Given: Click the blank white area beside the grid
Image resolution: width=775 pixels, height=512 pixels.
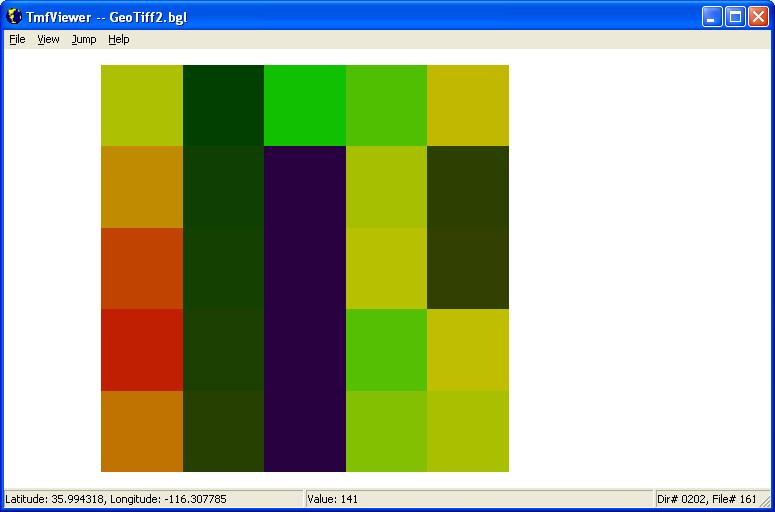Looking at the screenshot, I should pyautogui.click(x=638, y=267).
